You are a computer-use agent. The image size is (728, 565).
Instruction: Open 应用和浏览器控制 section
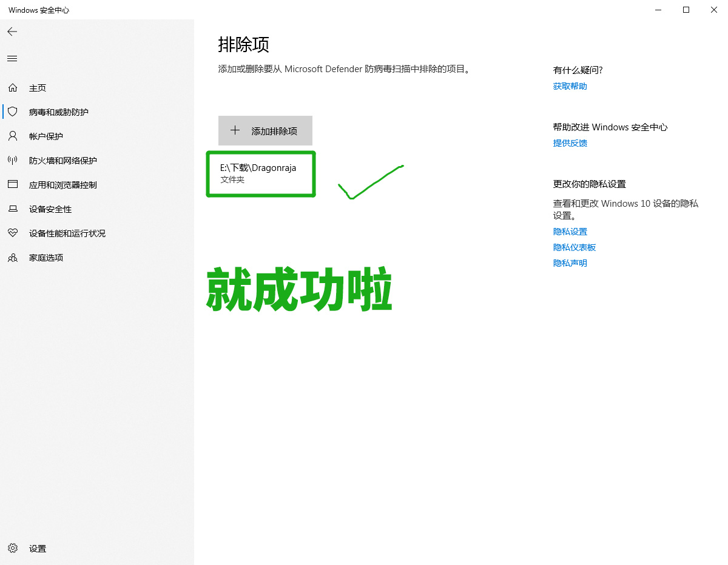(97, 185)
